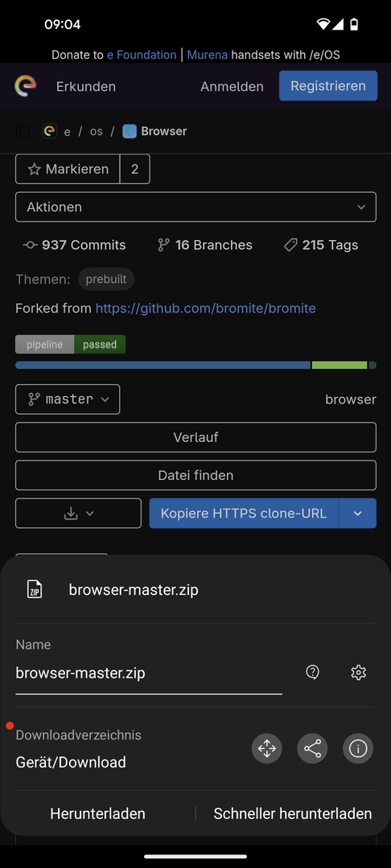Show download info icon
The image size is (391, 868).
click(358, 749)
